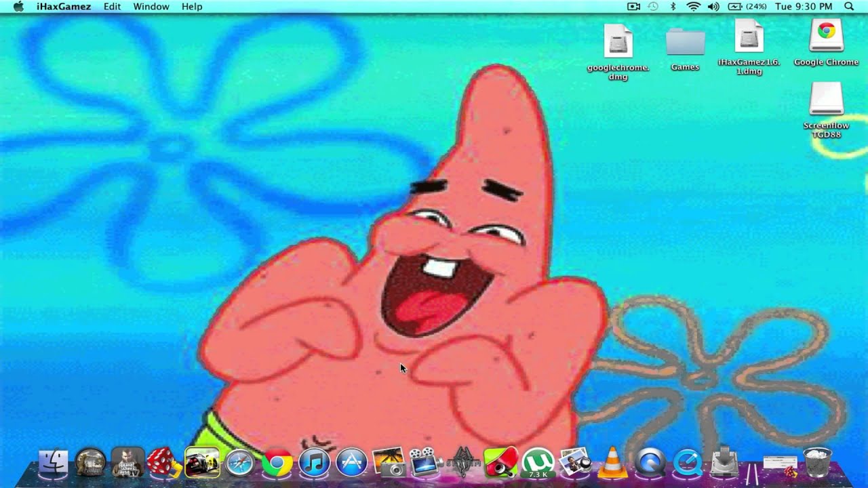Open the Edit menu
This screenshot has width=868, height=488.
[112, 6]
